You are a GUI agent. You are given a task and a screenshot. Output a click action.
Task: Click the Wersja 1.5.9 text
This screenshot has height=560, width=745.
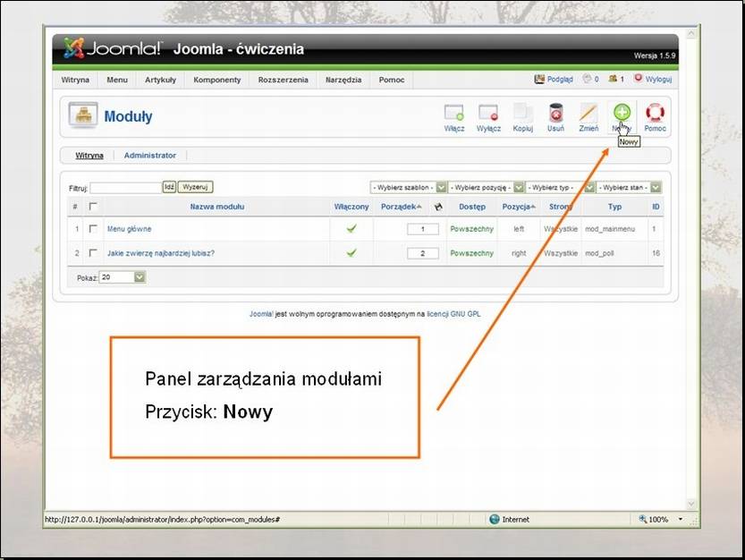click(655, 55)
